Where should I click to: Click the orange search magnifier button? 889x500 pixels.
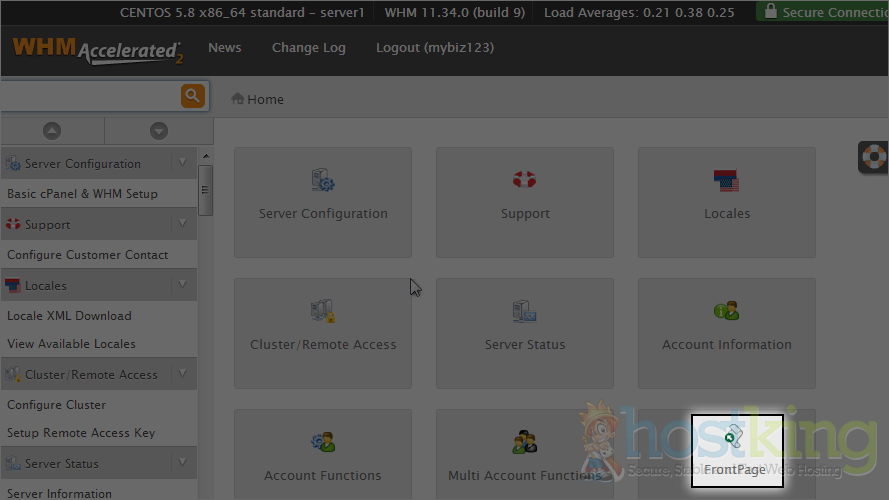coord(193,96)
